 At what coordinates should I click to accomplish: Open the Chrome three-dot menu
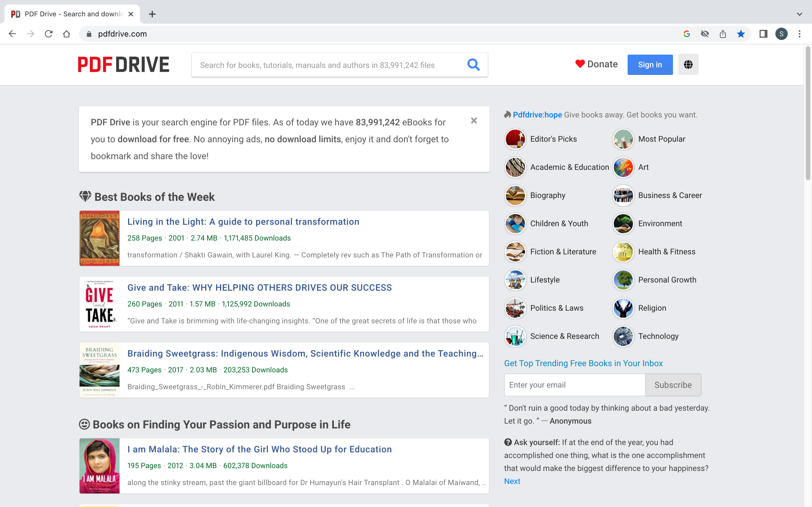(x=800, y=34)
